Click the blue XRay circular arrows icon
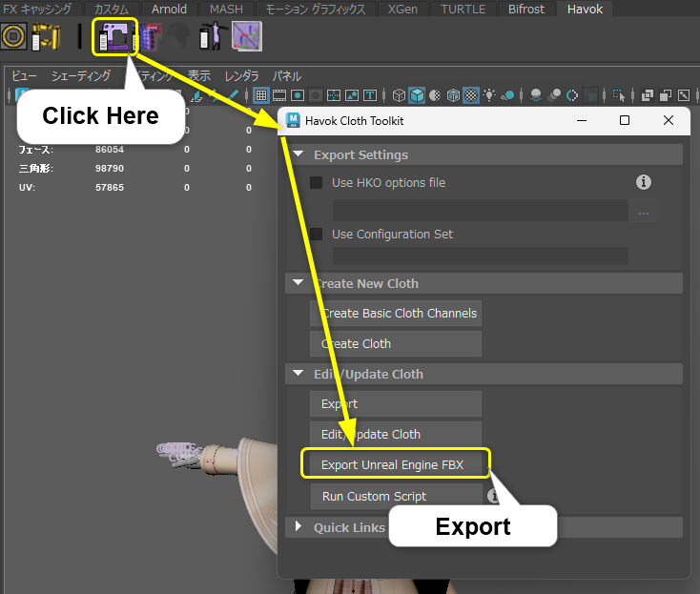The height and width of the screenshot is (594, 700). tap(572, 95)
